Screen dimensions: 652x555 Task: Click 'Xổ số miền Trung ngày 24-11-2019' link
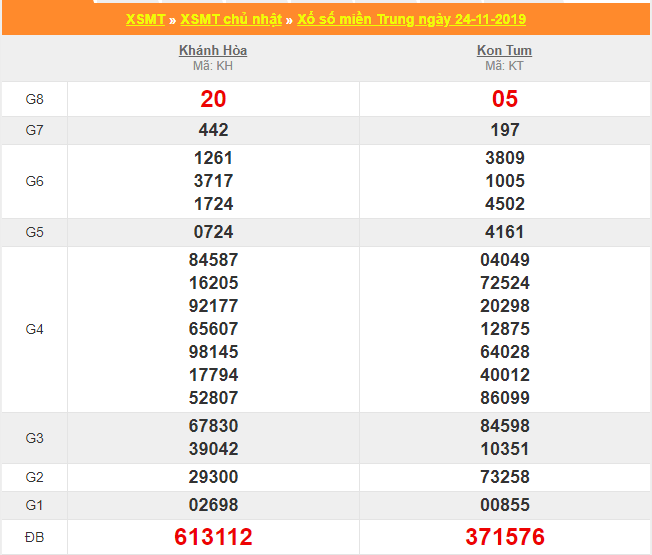tap(411, 20)
